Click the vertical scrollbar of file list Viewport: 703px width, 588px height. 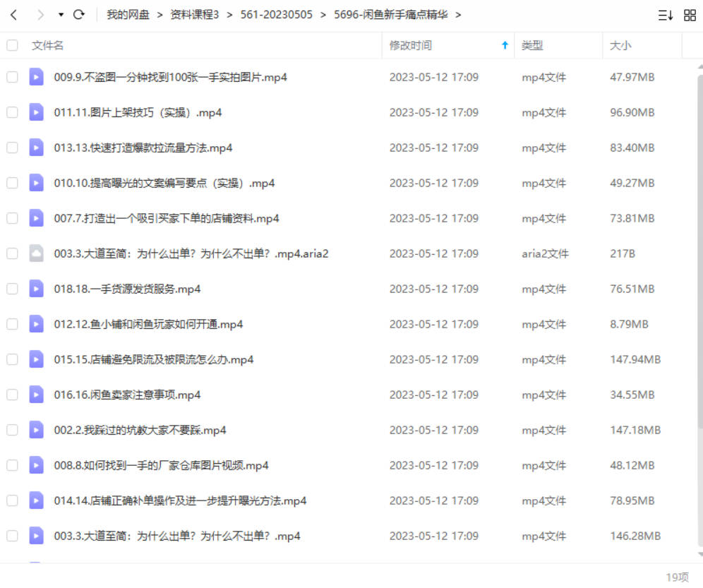click(700, 251)
